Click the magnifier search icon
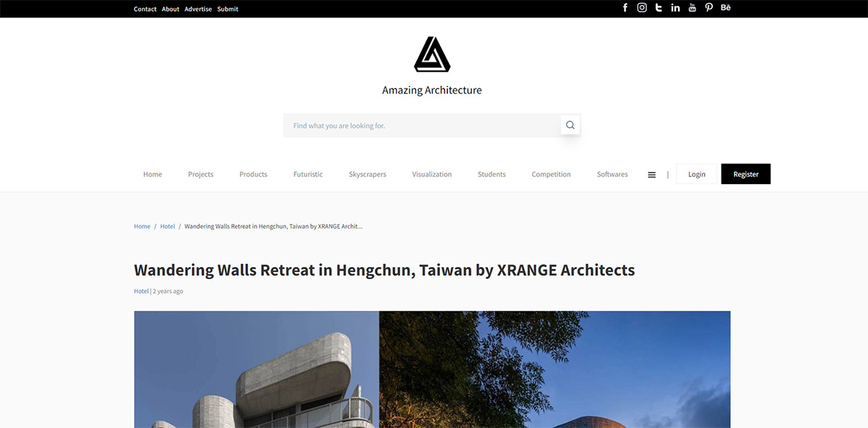The height and width of the screenshot is (428, 868). pos(570,125)
